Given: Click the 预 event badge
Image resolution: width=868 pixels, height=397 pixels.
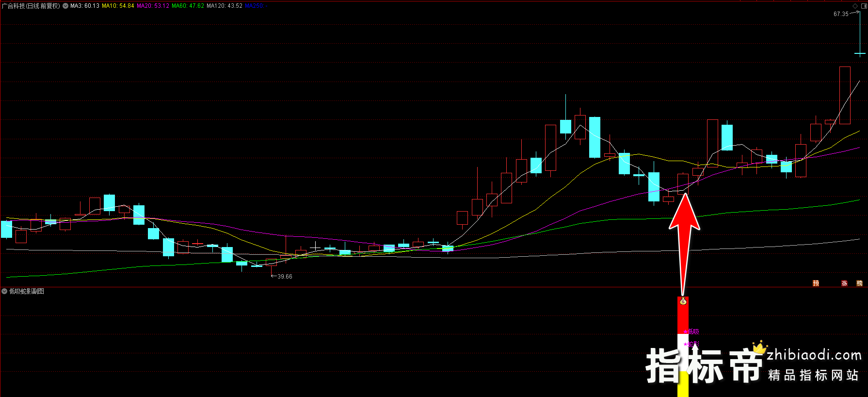Looking at the screenshot, I should tap(816, 283).
